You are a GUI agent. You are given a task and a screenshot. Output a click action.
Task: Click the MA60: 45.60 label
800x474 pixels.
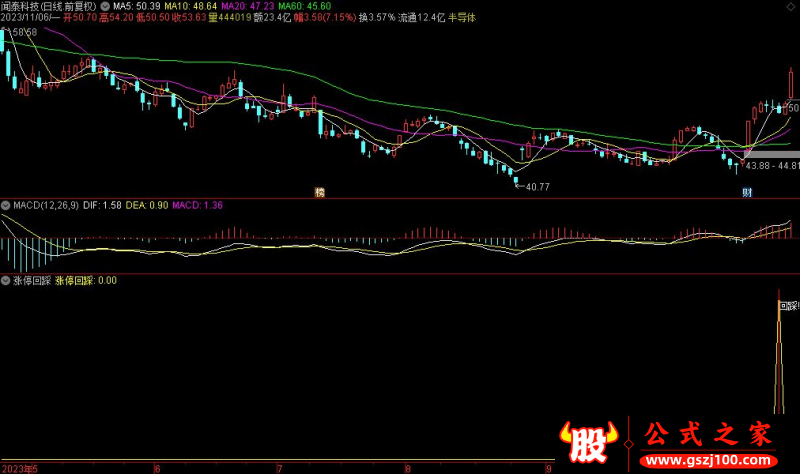tap(305, 6)
